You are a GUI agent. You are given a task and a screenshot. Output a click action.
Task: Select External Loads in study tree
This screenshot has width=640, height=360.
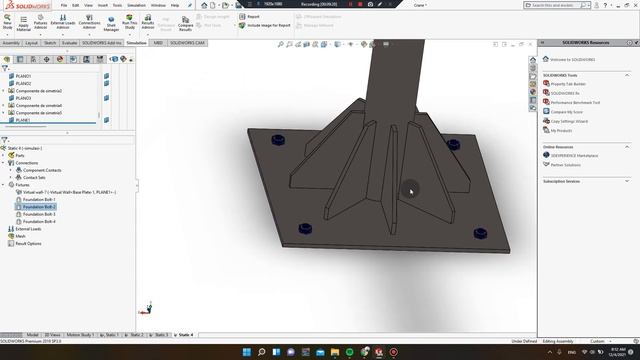coord(24,229)
